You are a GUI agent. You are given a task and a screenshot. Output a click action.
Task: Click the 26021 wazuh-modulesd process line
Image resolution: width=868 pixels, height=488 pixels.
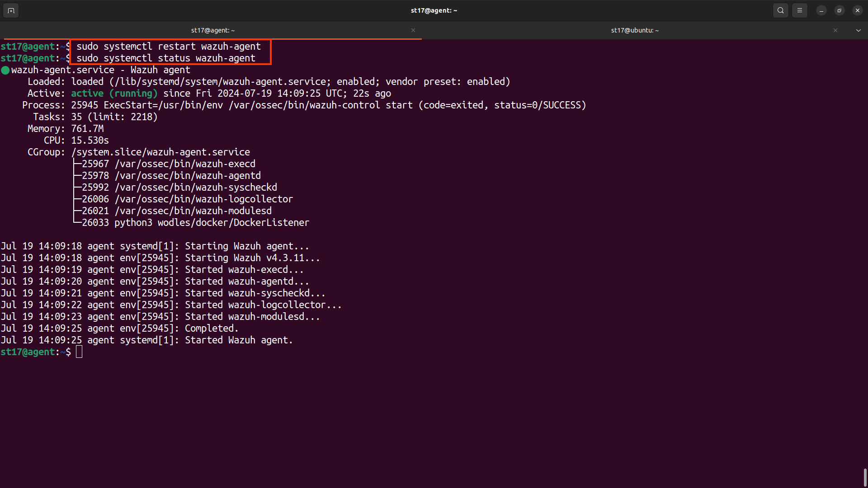click(177, 211)
